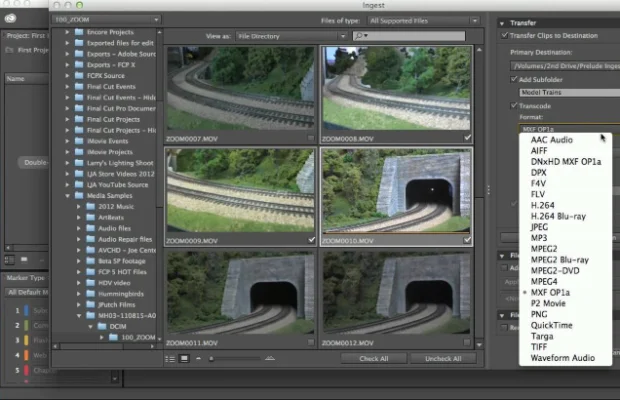Click the Hummingbirds folder icon
This screenshot has height=400, width=620.
(x=92, y=292)
